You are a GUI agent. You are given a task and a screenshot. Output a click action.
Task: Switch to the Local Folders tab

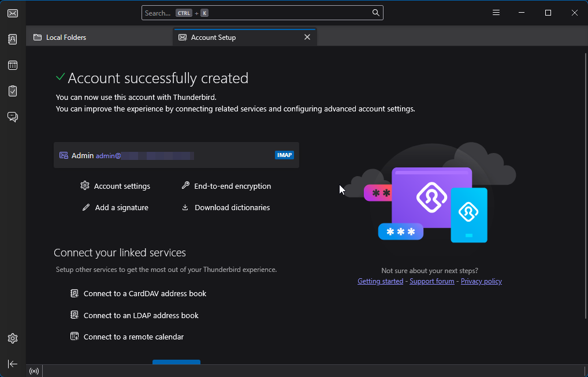click(99, 38)
